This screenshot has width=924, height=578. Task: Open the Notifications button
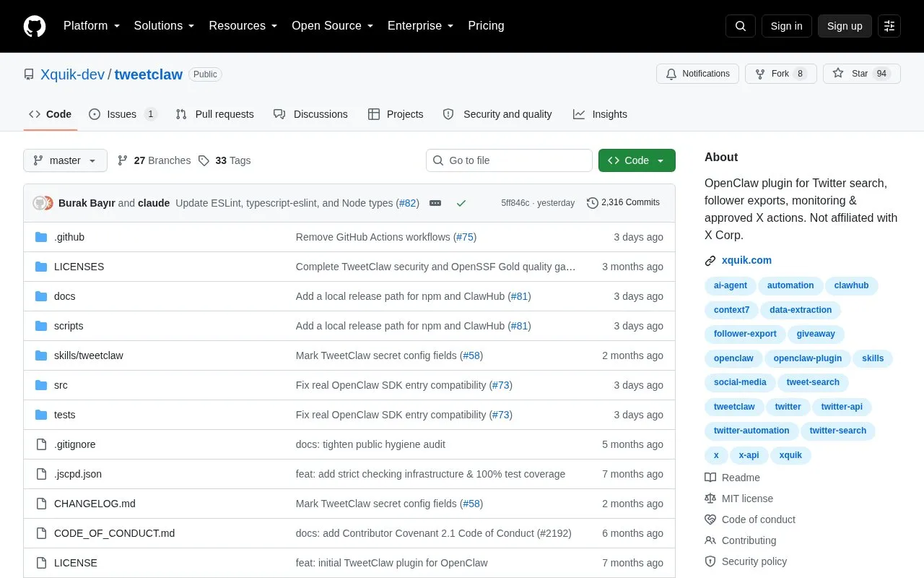(697, 74)
